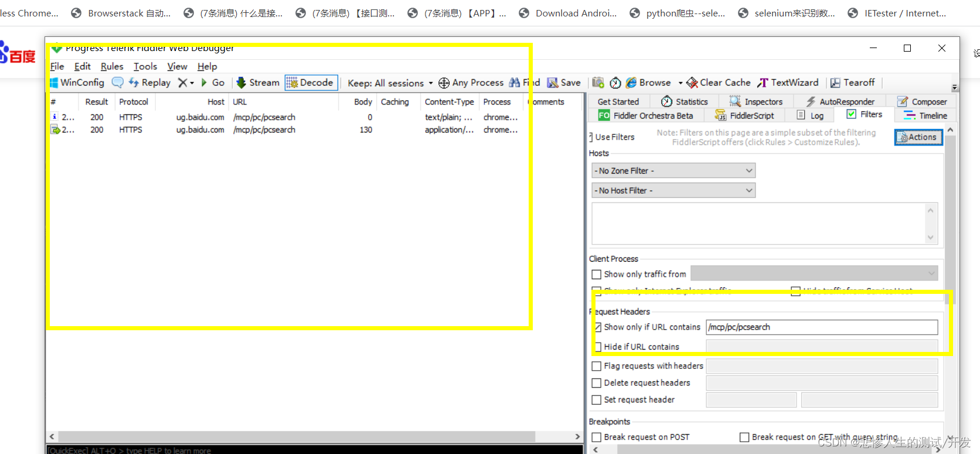
Task: Open the View menu
Action: point(177,66)
